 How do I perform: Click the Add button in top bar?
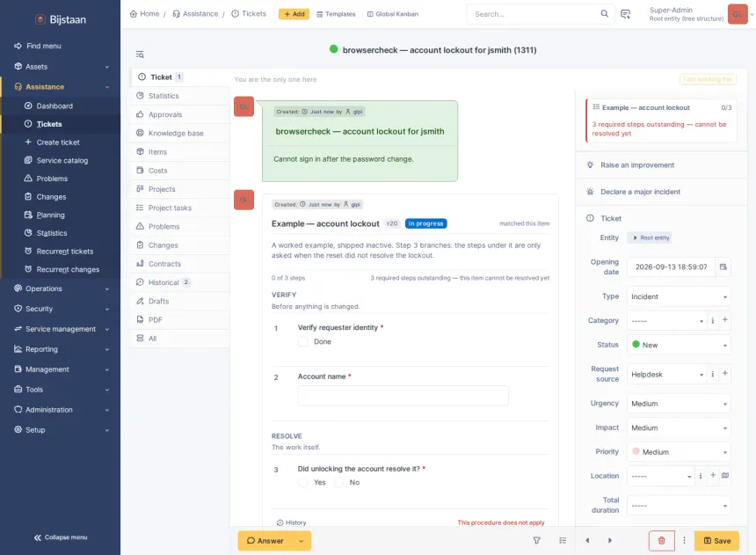(294, 14)
